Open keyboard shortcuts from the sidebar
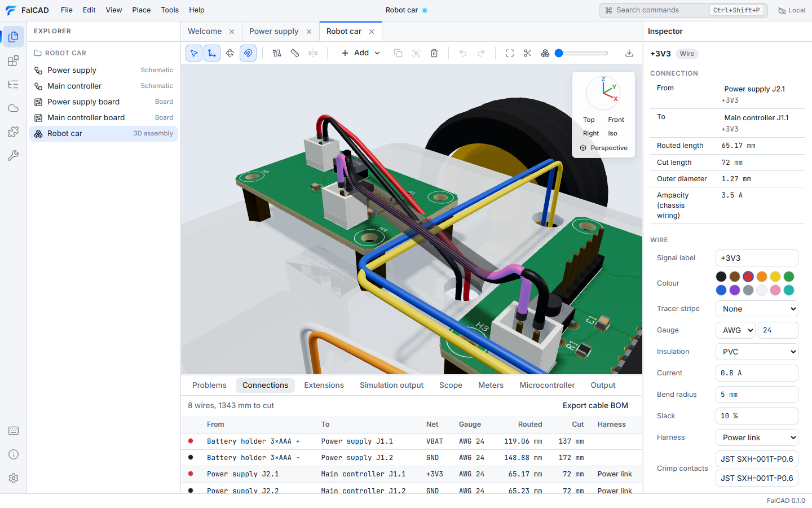Viewport: 812px width, 508px height. 14,431
